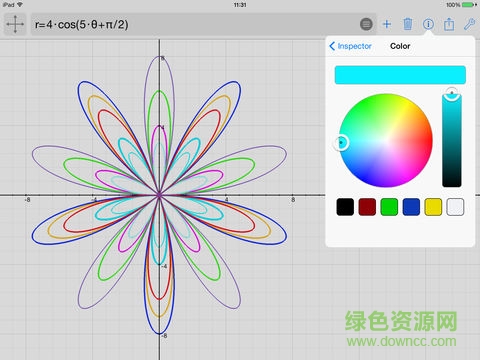Select the yellow color swatch
This screenshot has height=360, width=480.
pyautogui.click(x=433, y=207)
